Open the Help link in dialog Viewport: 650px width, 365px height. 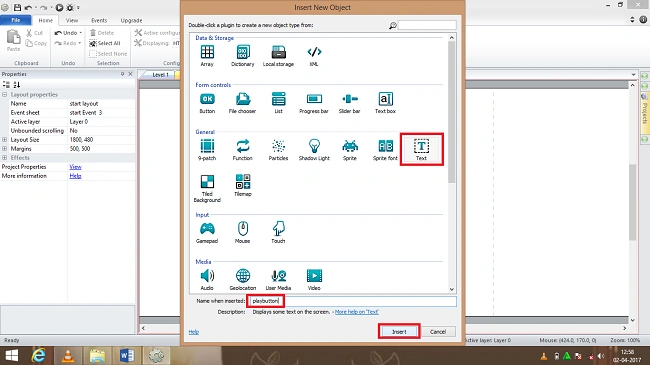pyautogui.click(x=194, y=332)
